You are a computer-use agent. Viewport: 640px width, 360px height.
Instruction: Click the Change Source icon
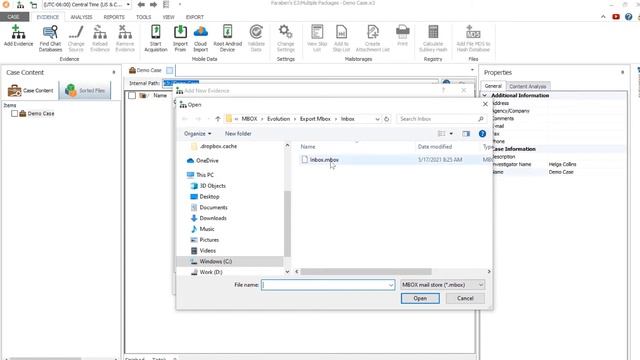[76, 38]
